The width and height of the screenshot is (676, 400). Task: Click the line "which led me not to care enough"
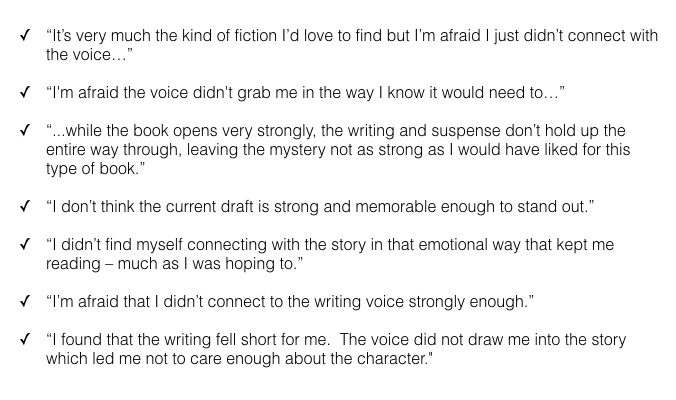[x=239, y=359]
